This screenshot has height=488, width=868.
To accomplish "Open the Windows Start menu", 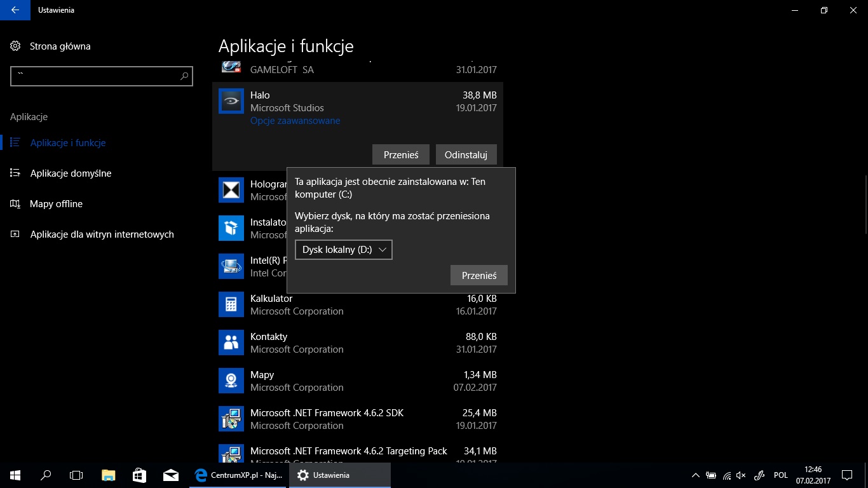I will [15, 475].
